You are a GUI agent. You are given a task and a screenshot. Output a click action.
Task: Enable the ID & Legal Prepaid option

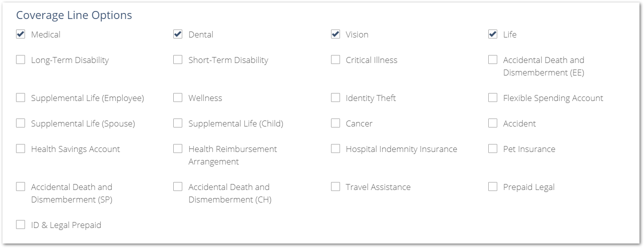[x=21, y=224]
